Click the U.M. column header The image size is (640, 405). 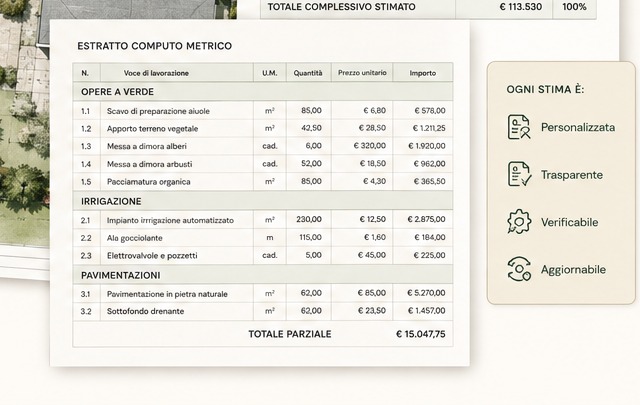(269, 73)
